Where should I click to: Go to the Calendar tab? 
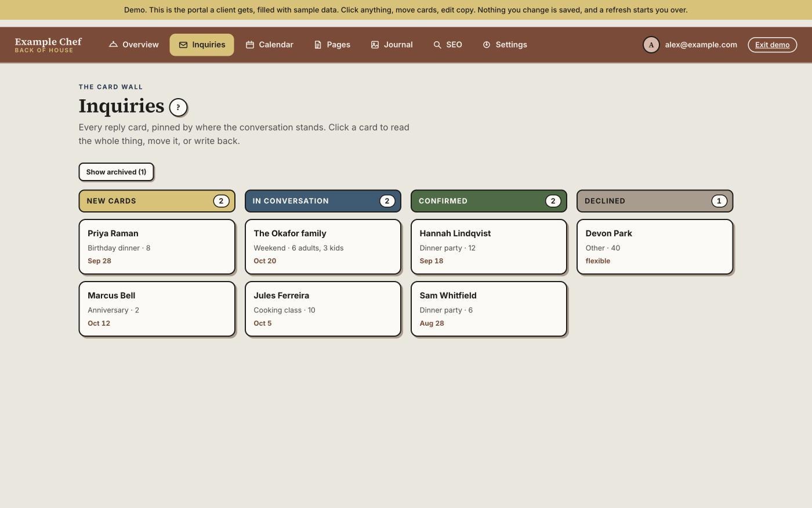(269, 45)
